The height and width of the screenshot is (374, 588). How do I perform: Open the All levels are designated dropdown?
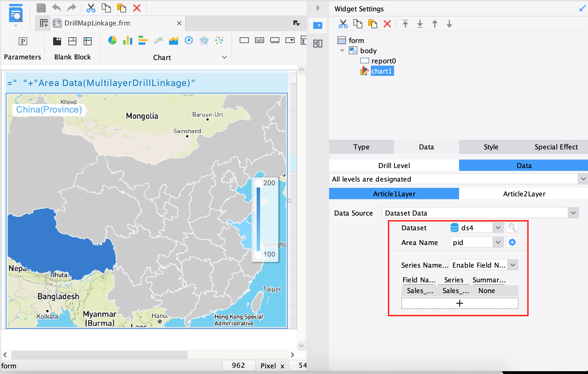(583, 179)
